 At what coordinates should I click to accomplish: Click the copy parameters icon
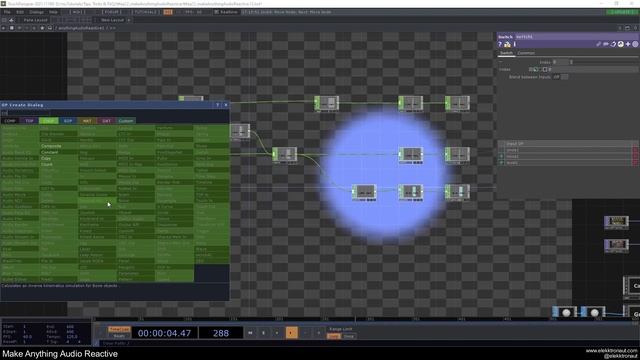606,44
